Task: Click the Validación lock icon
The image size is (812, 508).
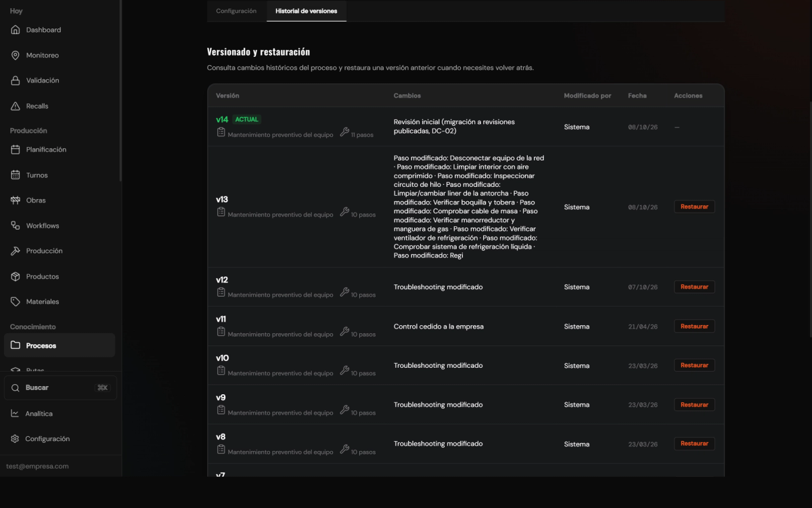Action: pos(16,81)
